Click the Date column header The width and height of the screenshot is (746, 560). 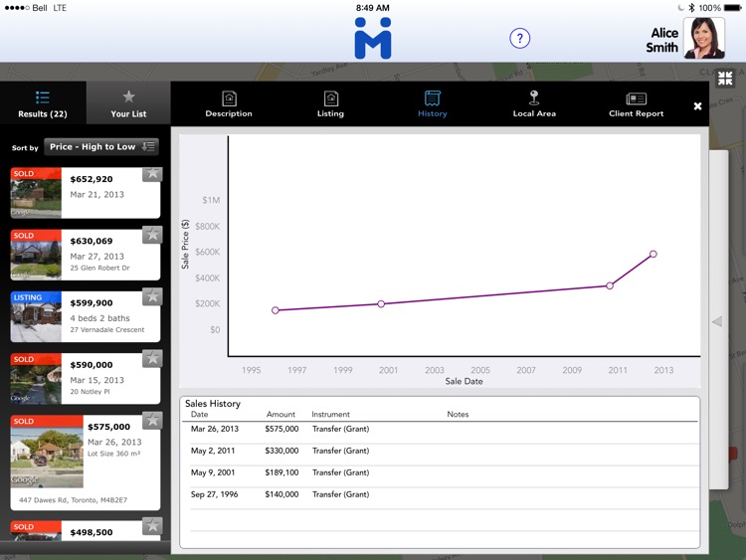click(199, 415)
